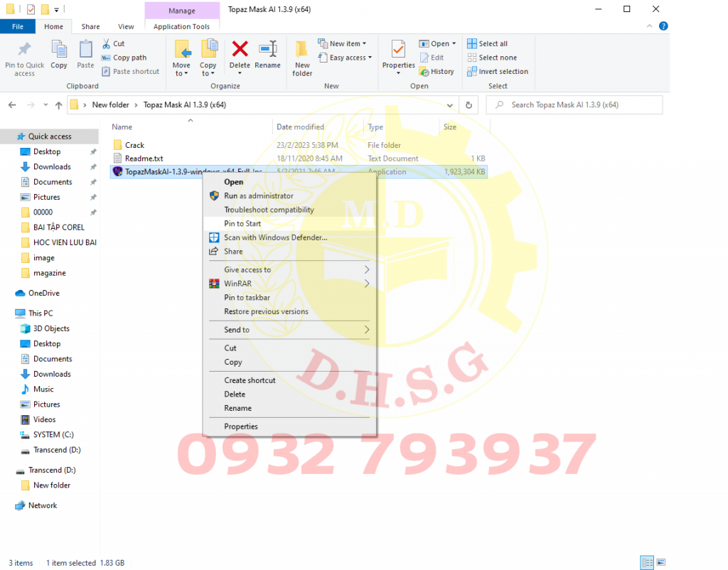The width and height of the screenshot is (728, 570).
Task: Select the TopazMaskAI application file
Action: pyautogui.click(x=299, y=172)
